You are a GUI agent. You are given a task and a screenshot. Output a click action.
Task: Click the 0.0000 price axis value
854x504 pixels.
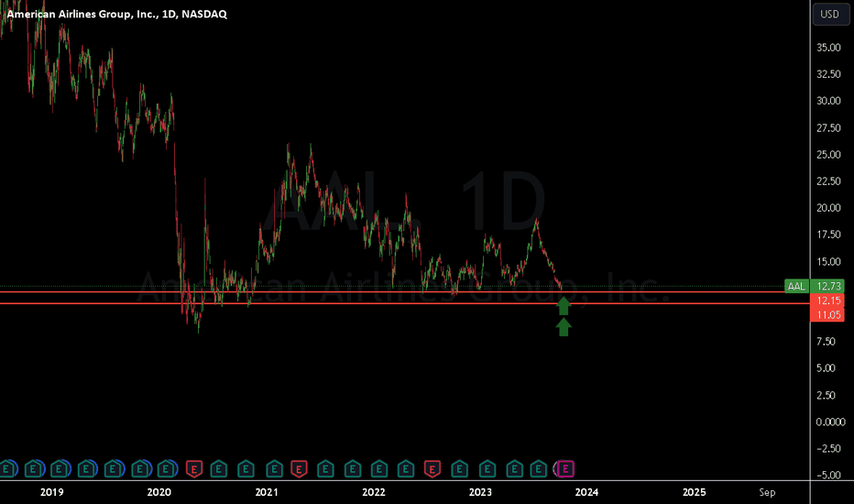pos(830,422)
